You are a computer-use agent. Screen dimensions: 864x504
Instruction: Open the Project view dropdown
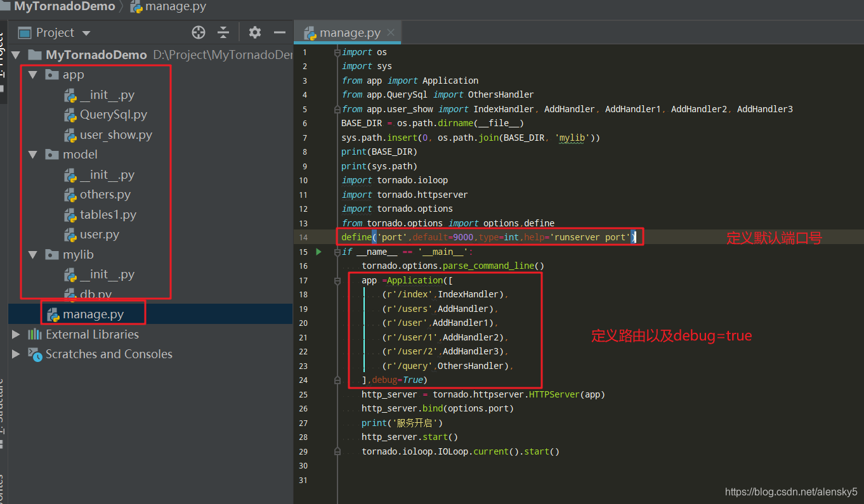[x=86, y=33]
